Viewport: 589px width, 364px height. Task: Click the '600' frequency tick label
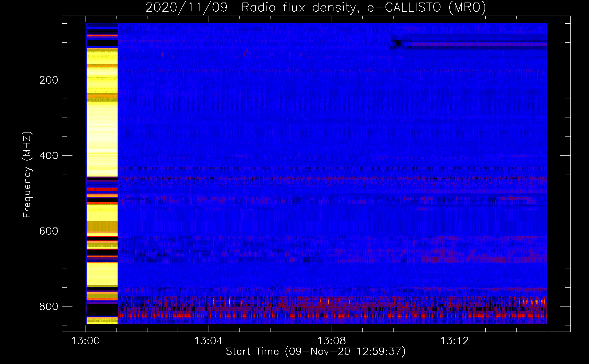(x=49, y=231)
